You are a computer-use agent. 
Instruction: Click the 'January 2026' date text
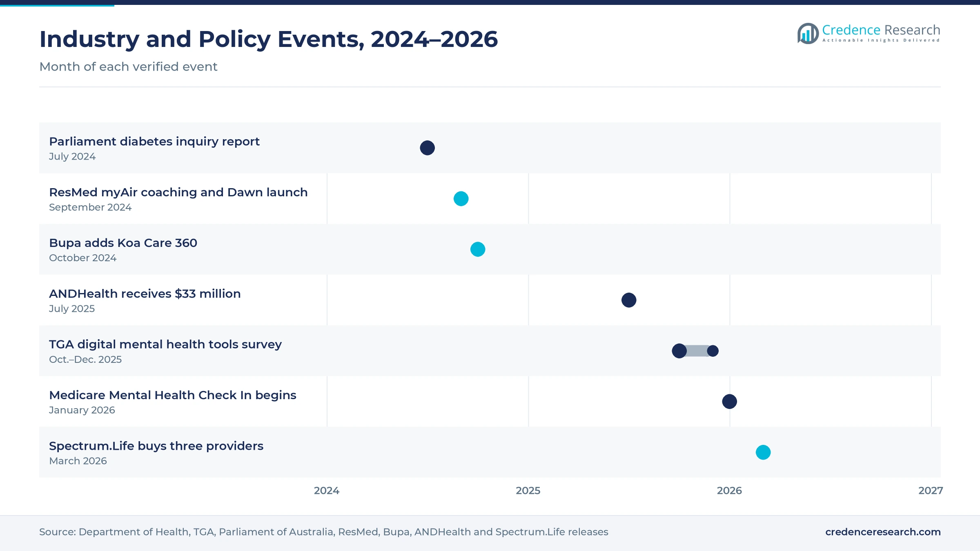click(x=82, y=410)
